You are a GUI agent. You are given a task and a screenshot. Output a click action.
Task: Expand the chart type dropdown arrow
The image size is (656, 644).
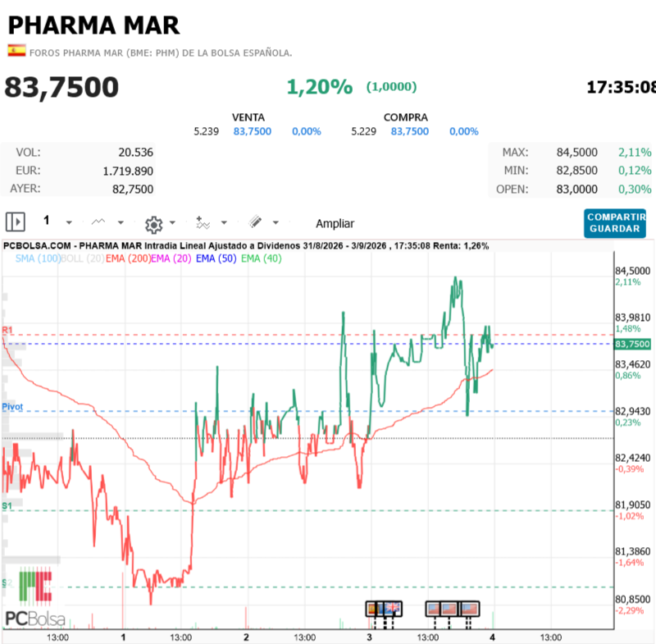click(121, 222)
